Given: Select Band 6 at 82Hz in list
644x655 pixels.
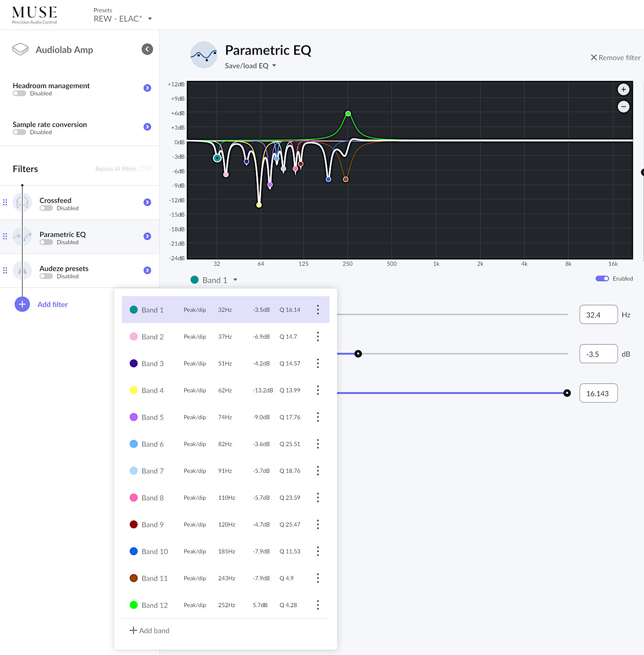Looking at the screenshot, I should 226,444.
